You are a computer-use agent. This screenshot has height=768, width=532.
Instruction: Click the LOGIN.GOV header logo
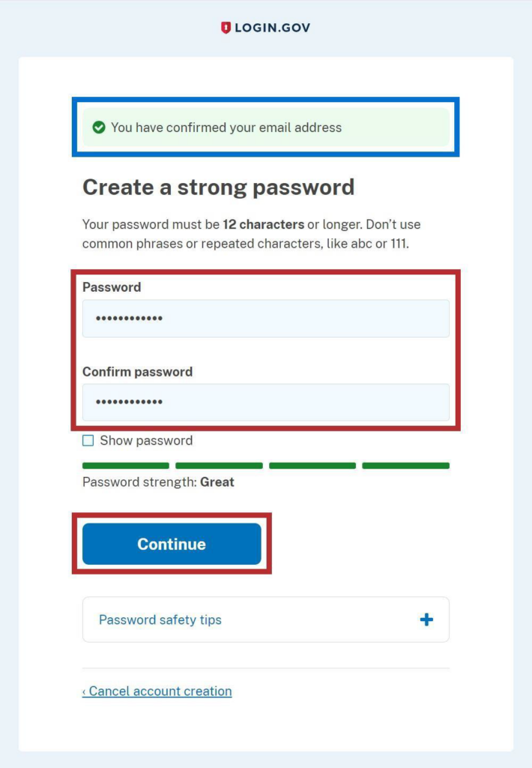266,27
